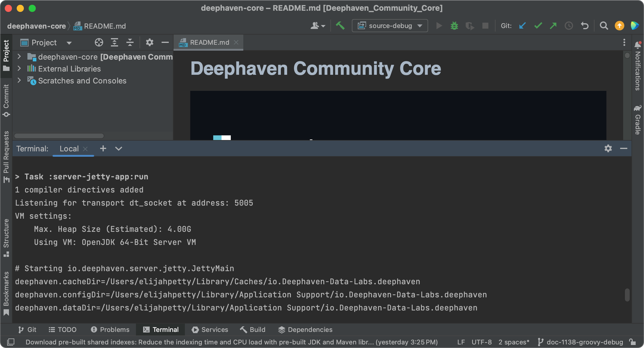This screenshot has height=348, width=644.
Task: Open Search Everywhere magnifier icon
Action: [x=604, y=26]
